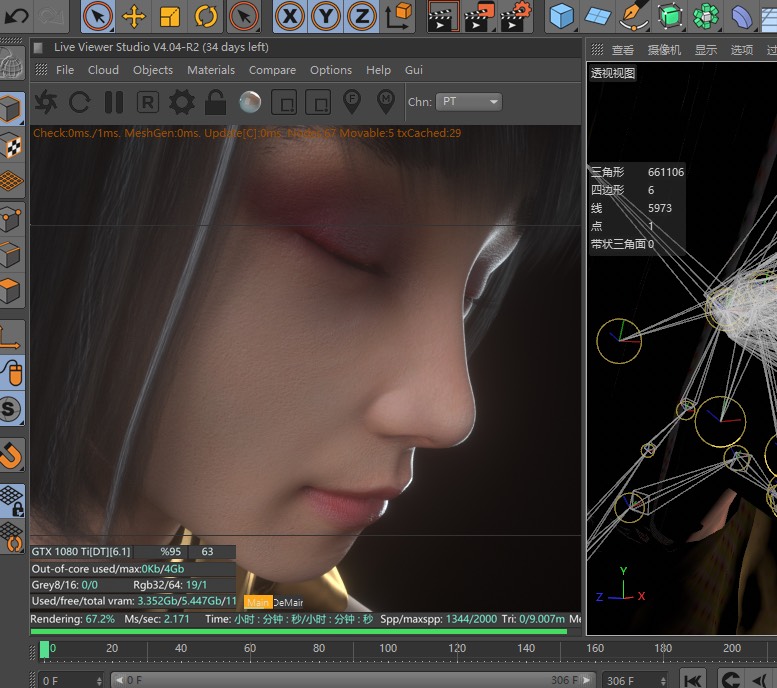The image size is (777, 688).
Task: Click timeline marker at frame 100
Action: point(388,648)
